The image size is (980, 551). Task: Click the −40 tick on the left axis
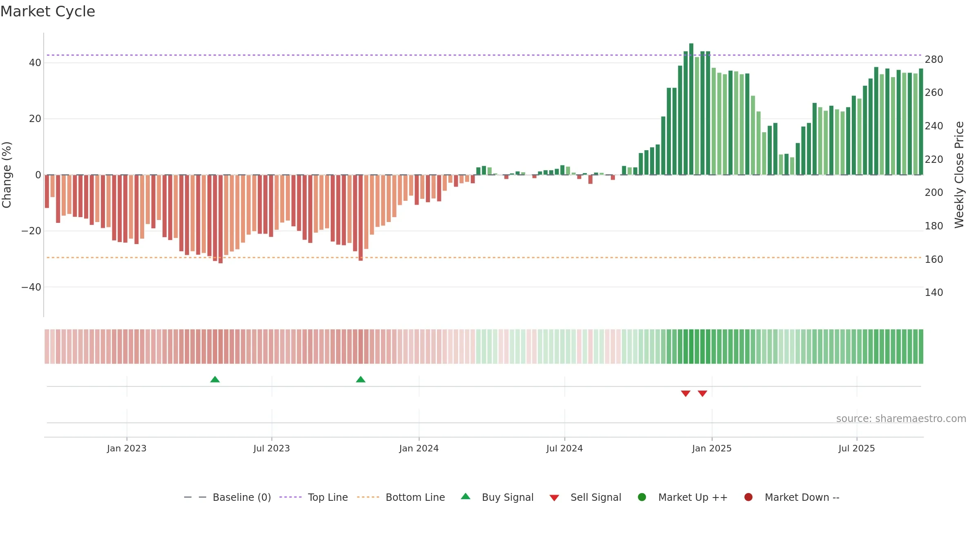pyautogui.click(x=31, y=287)
